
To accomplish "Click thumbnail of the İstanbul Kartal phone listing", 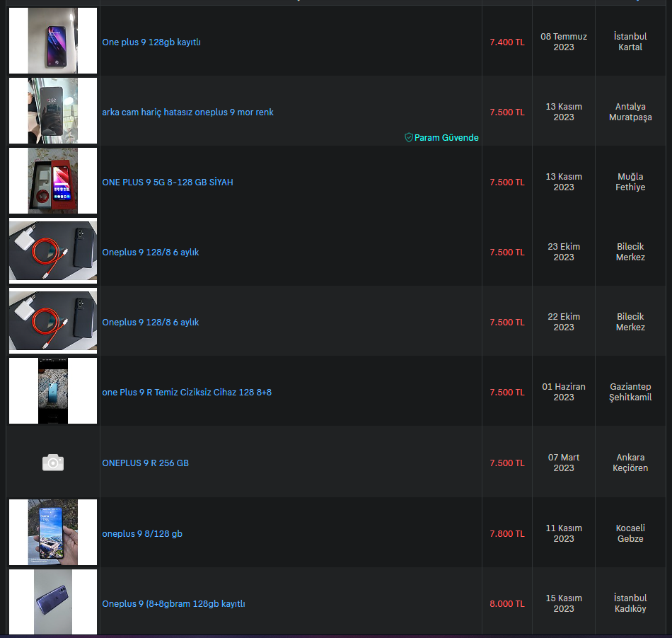I will [x=53, y=41].
